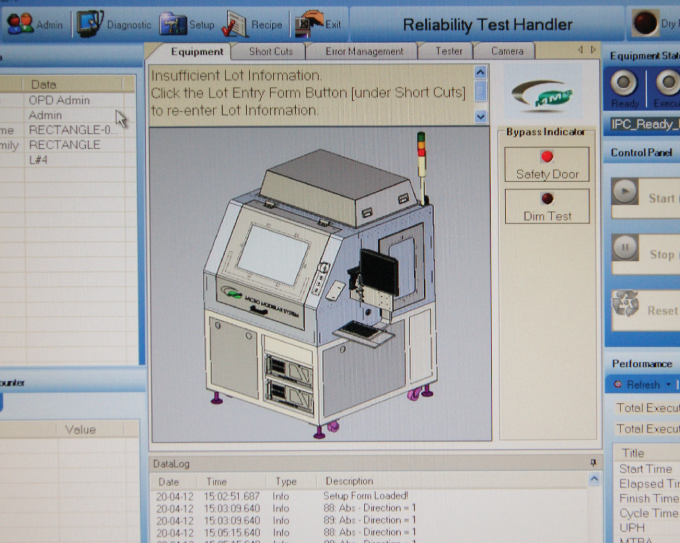
Task: Click the MMS company logo
Action: pos(542,95)
